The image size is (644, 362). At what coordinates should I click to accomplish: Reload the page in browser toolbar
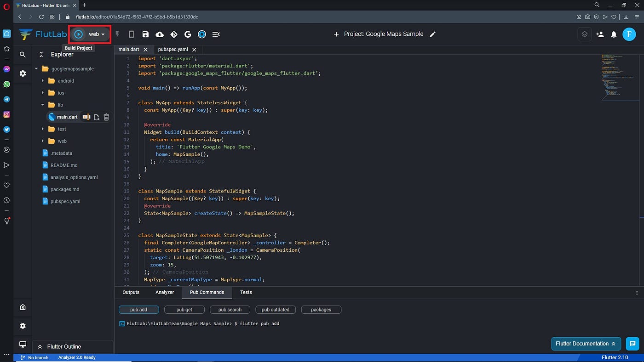coord(41,17)
